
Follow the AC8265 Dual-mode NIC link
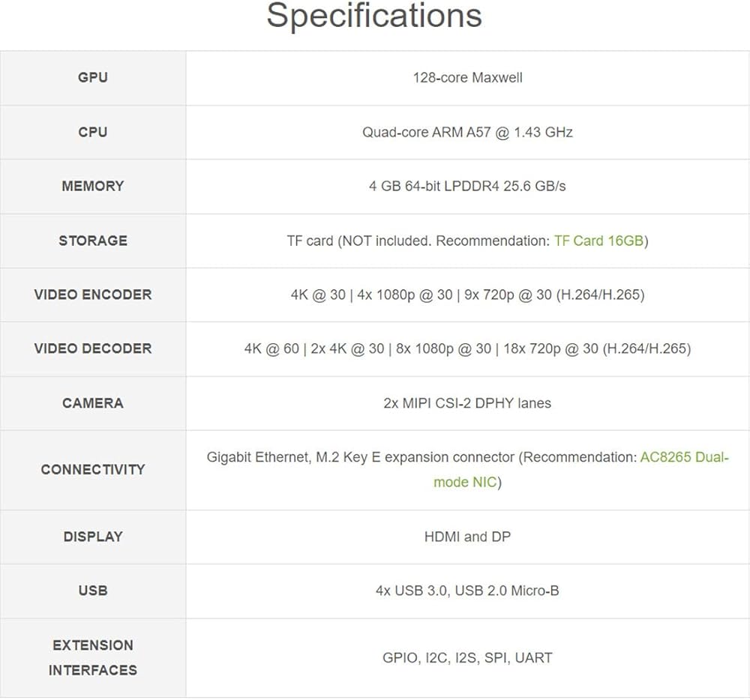(683, 457)
